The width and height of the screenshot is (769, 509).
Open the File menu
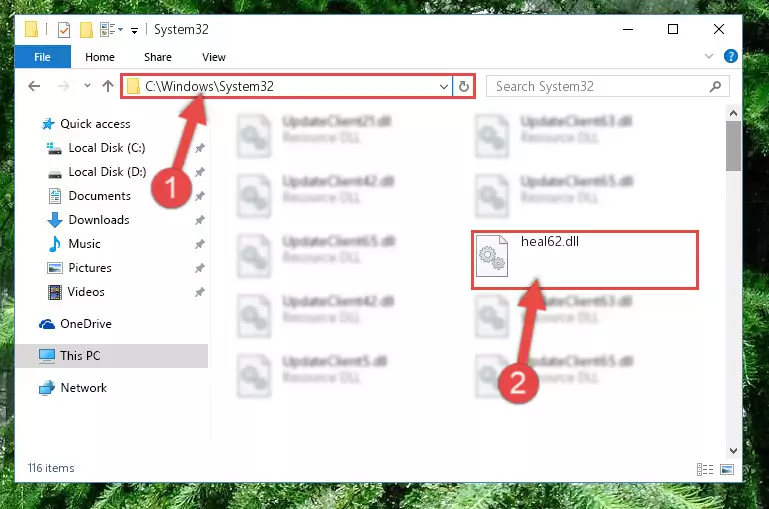pyautogui.click(x=43, y=57)
